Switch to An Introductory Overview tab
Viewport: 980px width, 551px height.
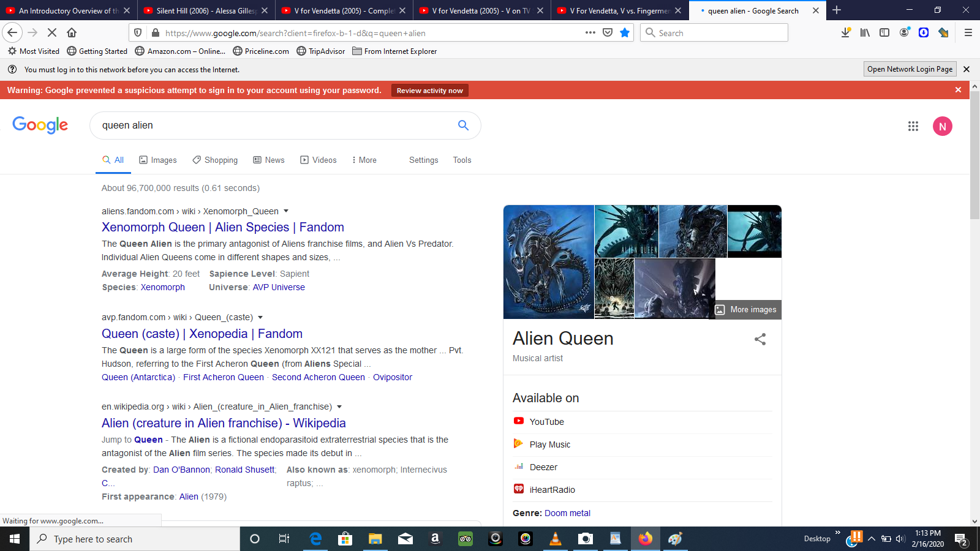click(68, 10)
